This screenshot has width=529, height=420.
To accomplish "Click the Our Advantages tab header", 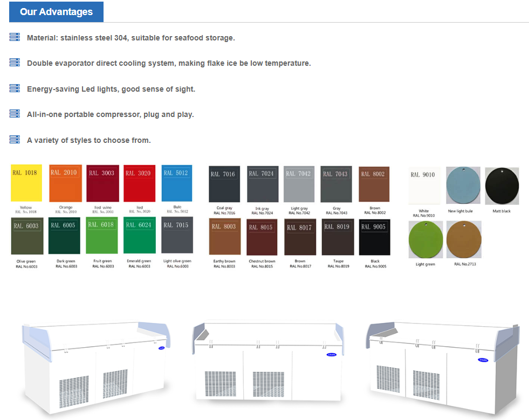I will (56, 12).
